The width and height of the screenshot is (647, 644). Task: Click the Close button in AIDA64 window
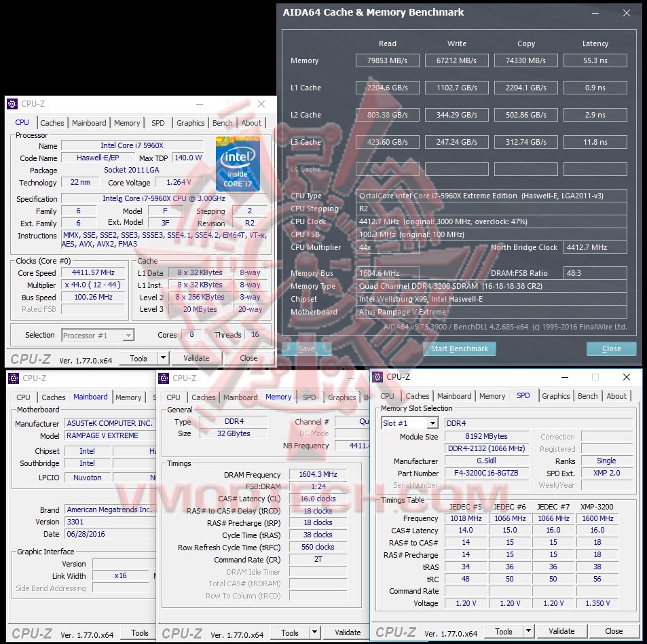(612, 348)
